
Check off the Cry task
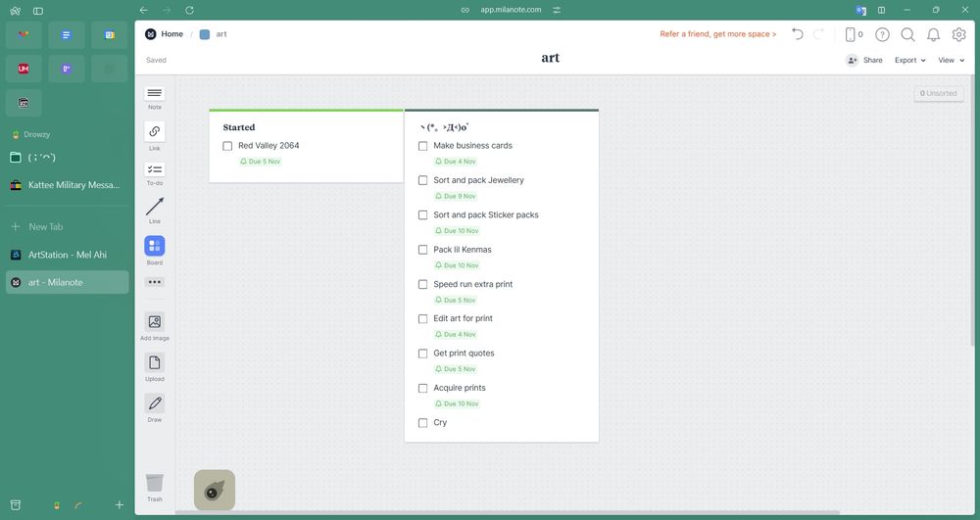coord(423,423)
